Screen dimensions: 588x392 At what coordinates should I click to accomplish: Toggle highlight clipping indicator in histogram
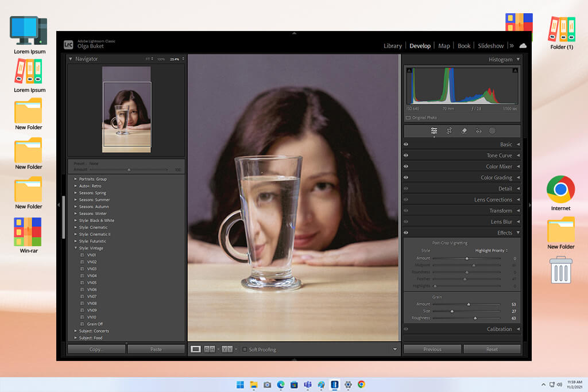coord(515,71)
